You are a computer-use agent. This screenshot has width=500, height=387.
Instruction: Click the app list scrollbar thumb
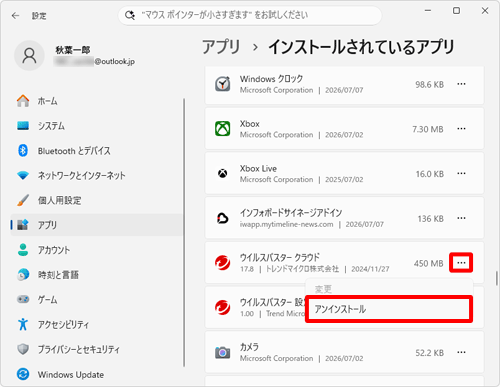click(497, 278)
